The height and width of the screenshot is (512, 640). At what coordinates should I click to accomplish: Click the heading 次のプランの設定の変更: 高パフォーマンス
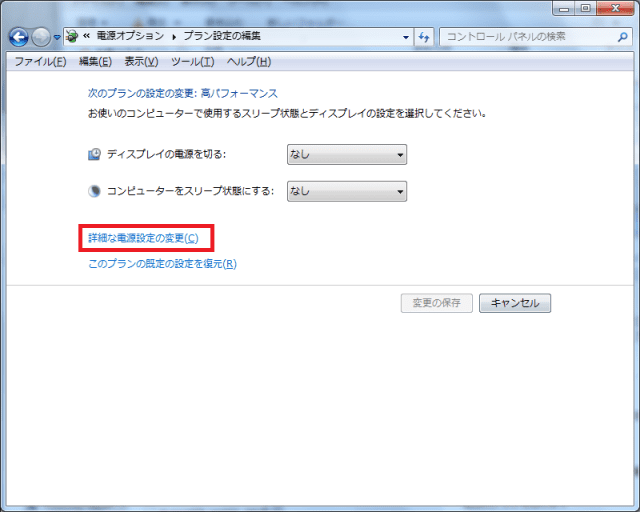(x=183, y=93)
